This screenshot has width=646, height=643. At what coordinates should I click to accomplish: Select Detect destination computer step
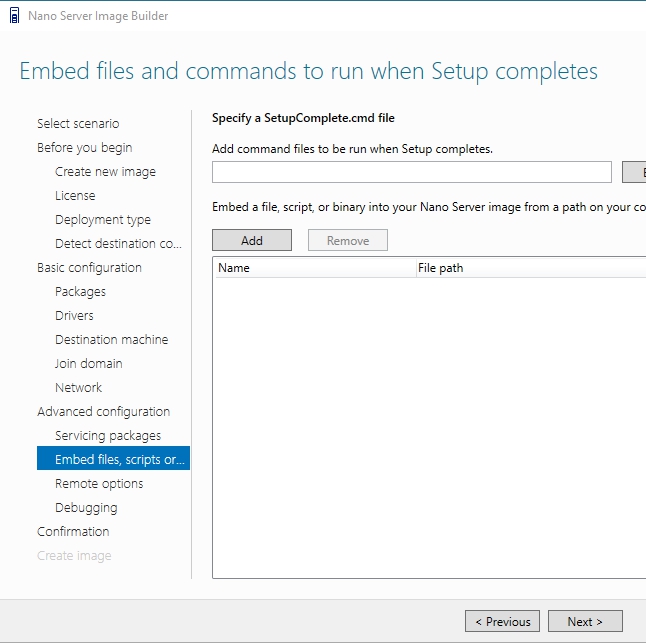[118, 244]
